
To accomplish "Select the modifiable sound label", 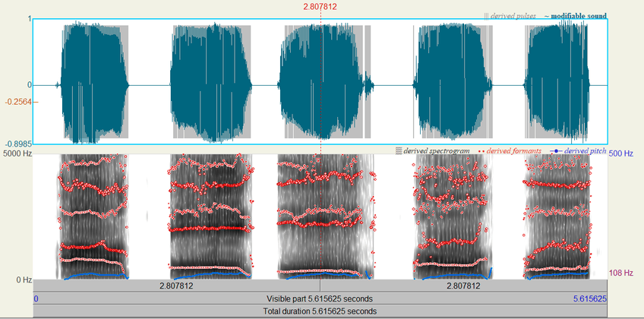I will pyautogui.click(x=579, y=15).
